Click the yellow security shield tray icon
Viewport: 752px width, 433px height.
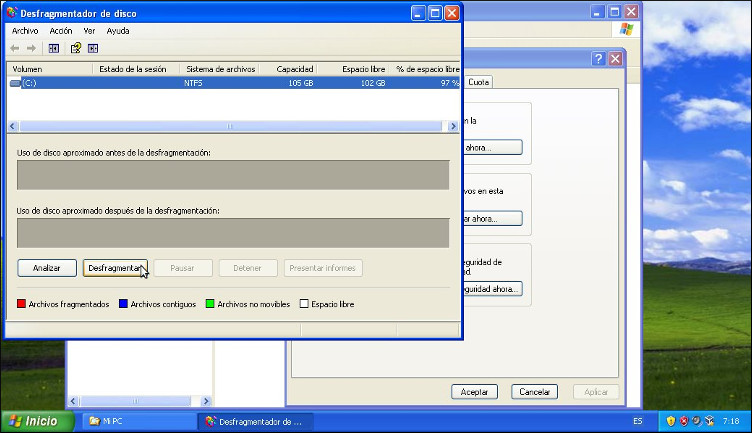(x=671, y=421)
